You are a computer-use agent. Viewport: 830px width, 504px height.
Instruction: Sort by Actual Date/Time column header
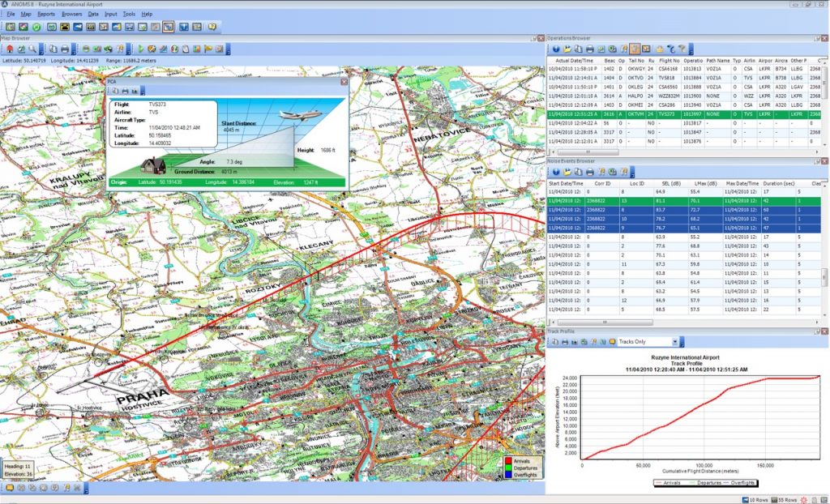point(575,61)
